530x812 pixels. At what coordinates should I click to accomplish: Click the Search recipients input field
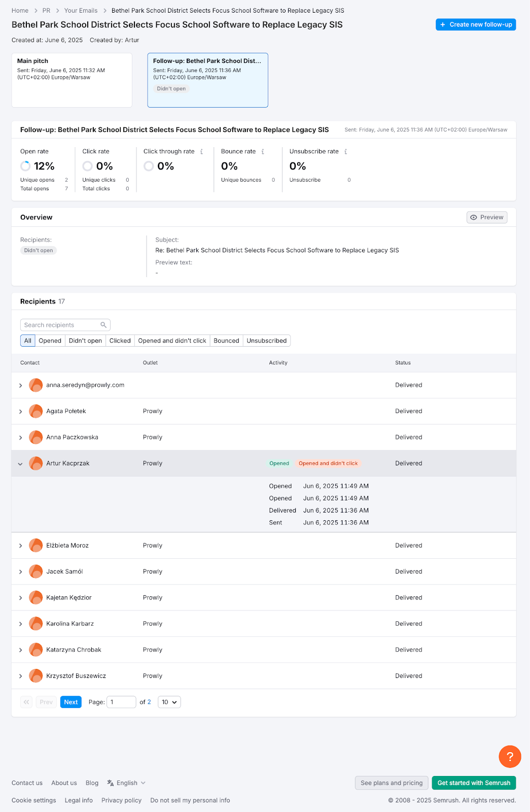click(60, 325)
